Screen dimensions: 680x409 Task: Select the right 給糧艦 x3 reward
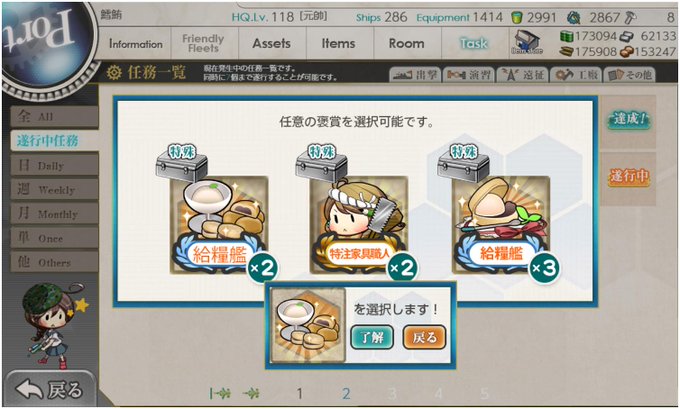pos(501,224)
